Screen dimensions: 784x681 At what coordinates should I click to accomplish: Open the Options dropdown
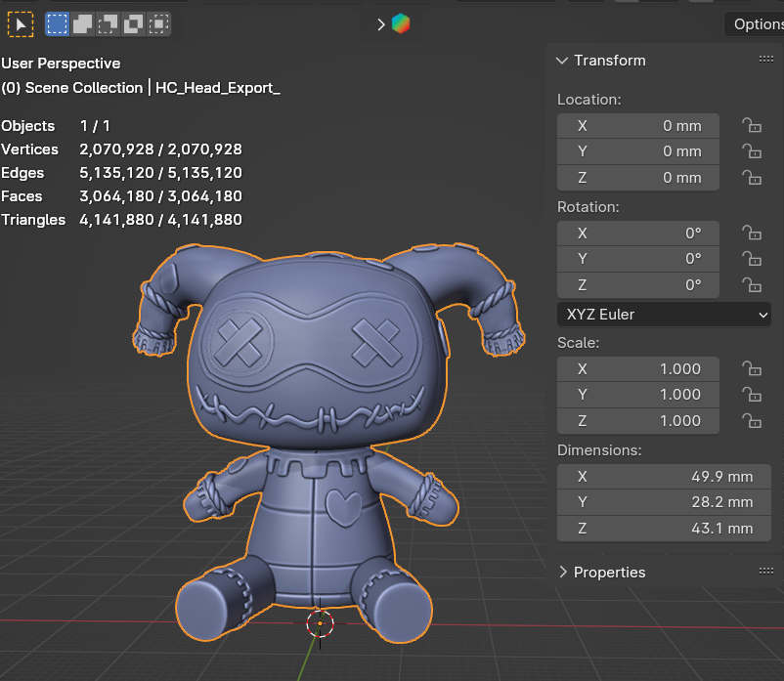[x=755, y=24]
